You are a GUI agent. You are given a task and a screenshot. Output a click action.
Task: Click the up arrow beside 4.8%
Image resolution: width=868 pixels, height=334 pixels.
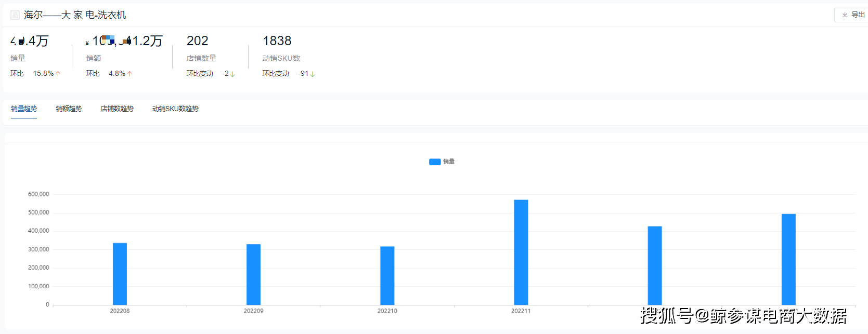(129, 74)
